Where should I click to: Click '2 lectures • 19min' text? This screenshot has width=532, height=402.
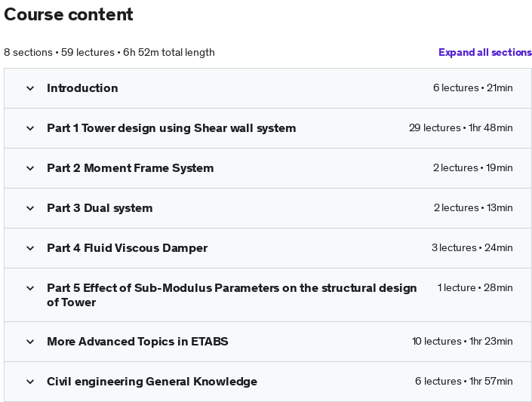pos(473,168)
